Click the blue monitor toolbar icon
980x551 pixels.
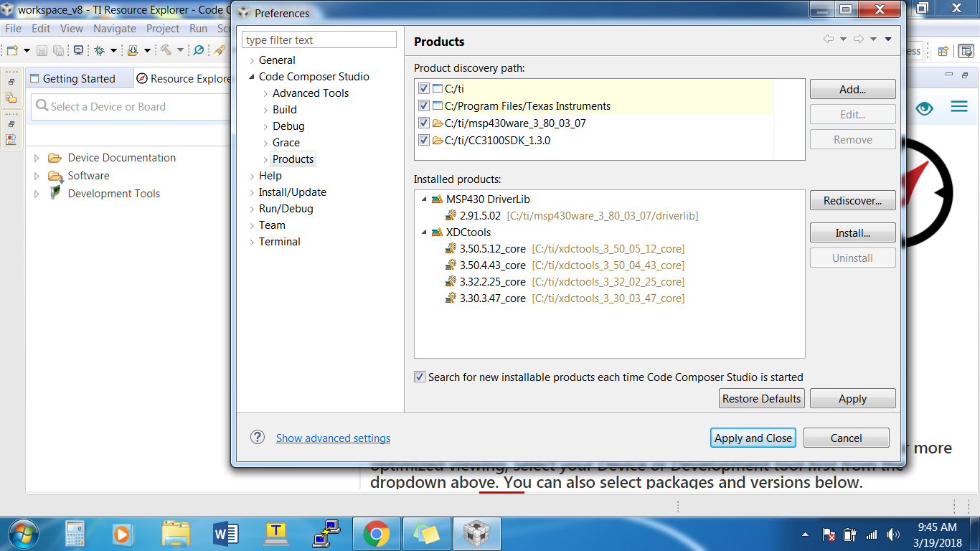click(x=78, y=50)
